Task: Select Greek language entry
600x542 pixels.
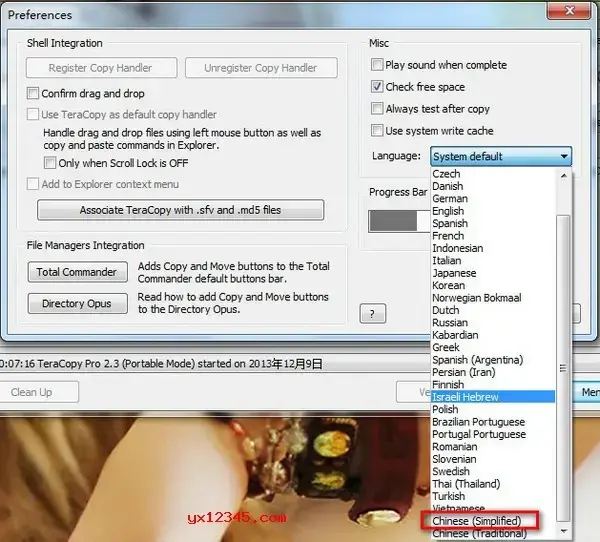Action: (x=493, y=347)
